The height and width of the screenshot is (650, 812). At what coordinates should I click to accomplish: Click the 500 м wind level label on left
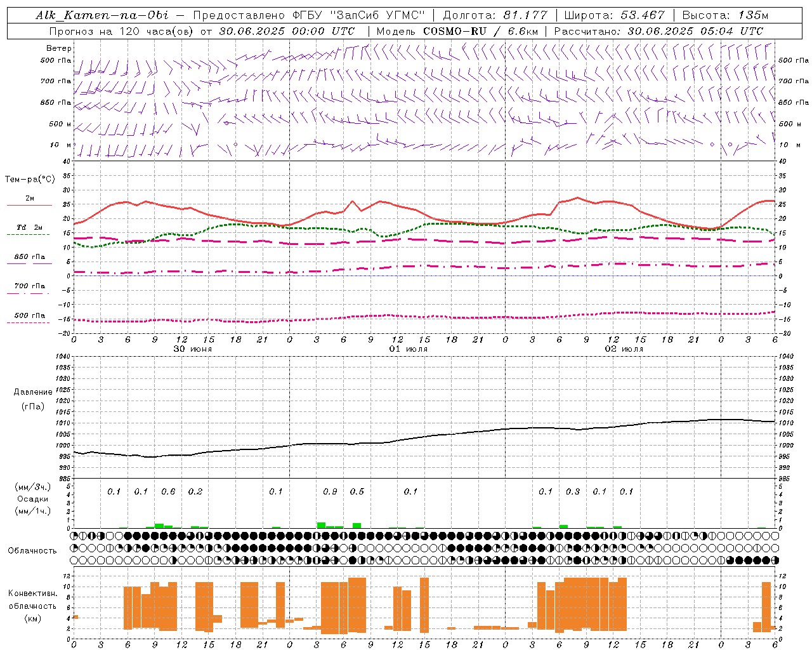pos(60,124)
